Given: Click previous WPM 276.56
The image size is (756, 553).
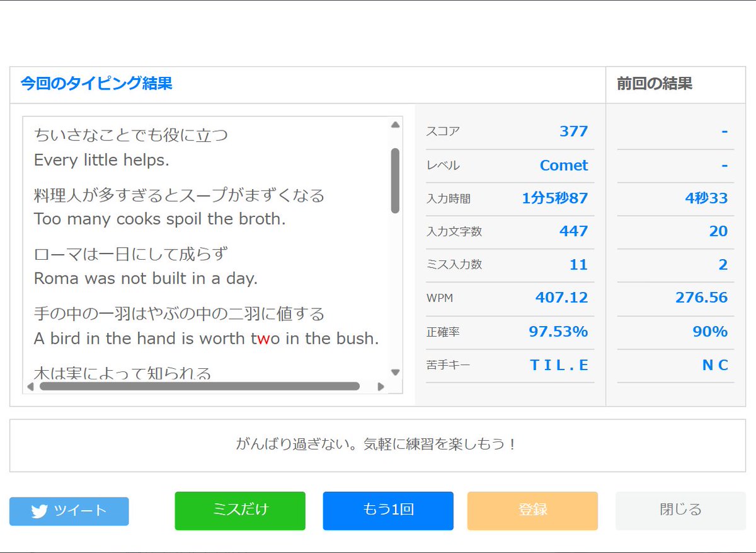Looking at the screenshot, I should (x=702, y=298).
